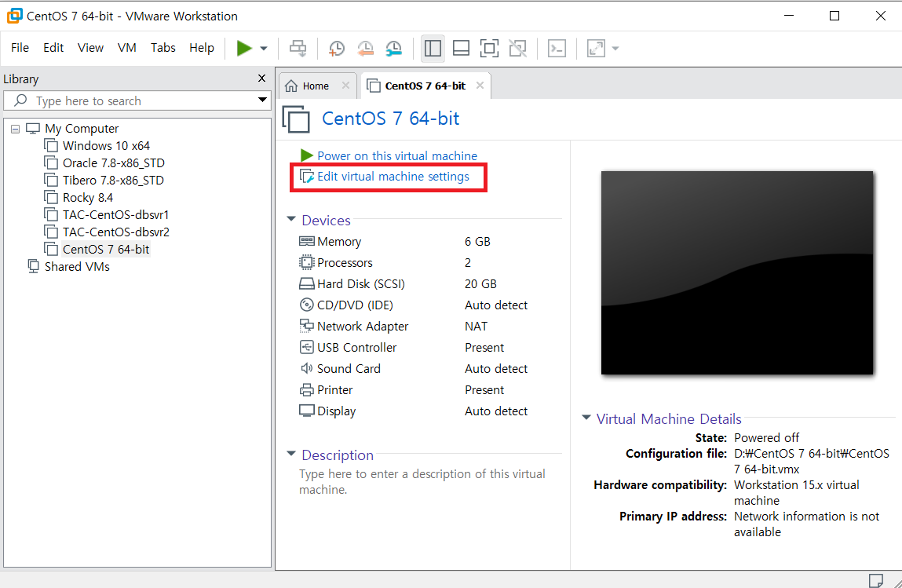Select the TAC-CentOS-dbsvr1 VM
The image size is (902, 588).
coord(115,214)
